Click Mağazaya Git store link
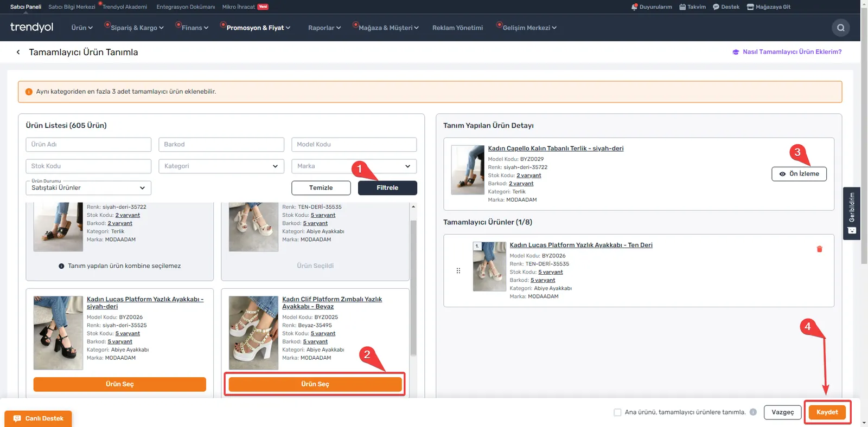 coord(768,7)
